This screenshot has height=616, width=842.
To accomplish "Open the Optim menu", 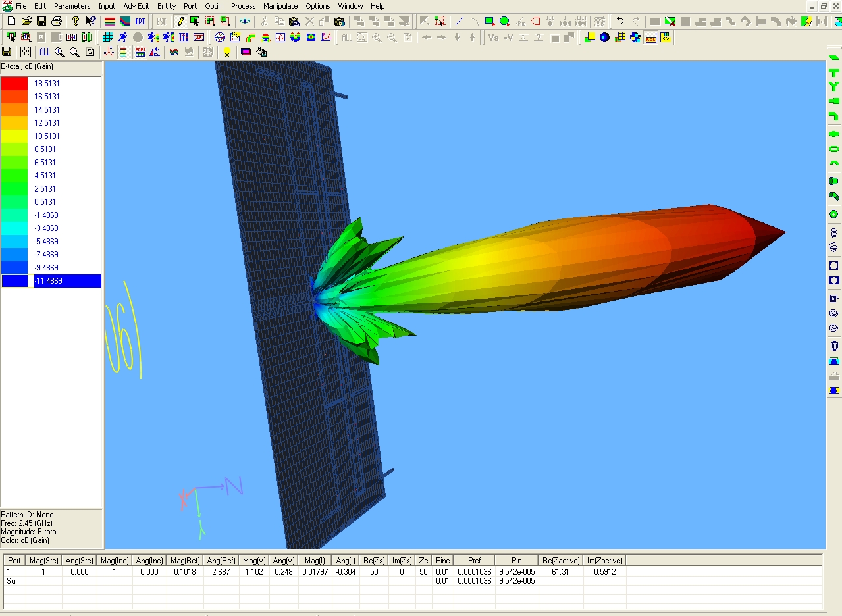I will [x=214, y=6].
